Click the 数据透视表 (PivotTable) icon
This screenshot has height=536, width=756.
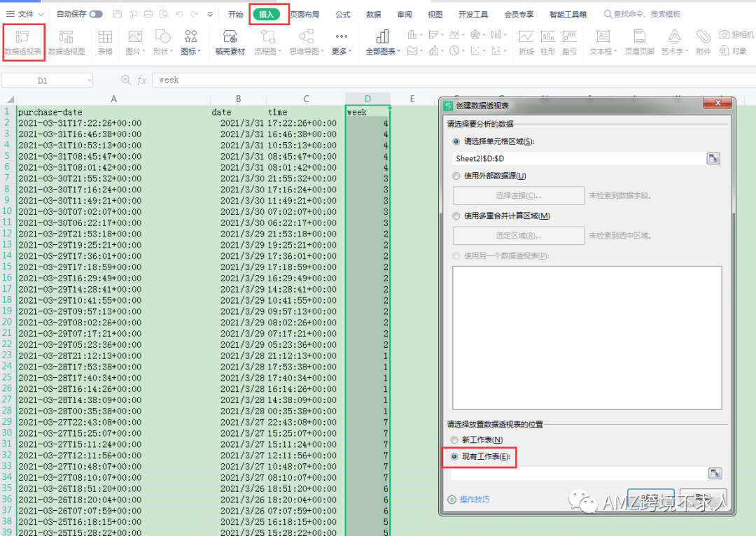[23, 38]
